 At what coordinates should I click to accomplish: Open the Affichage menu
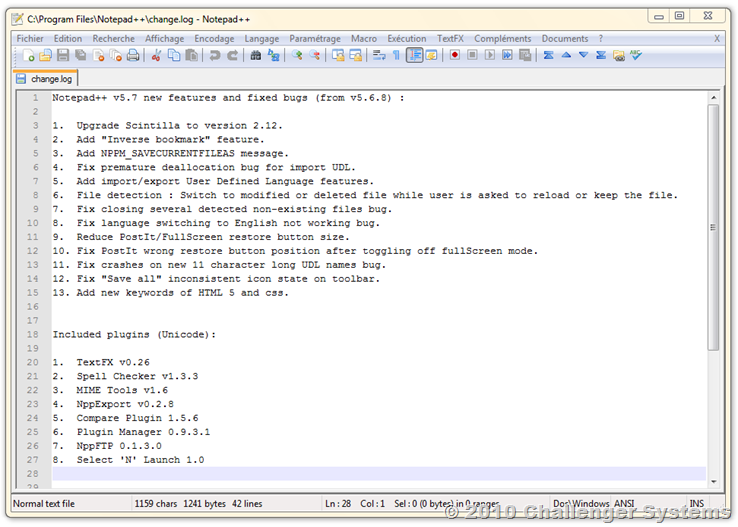[x=164, y=39]
